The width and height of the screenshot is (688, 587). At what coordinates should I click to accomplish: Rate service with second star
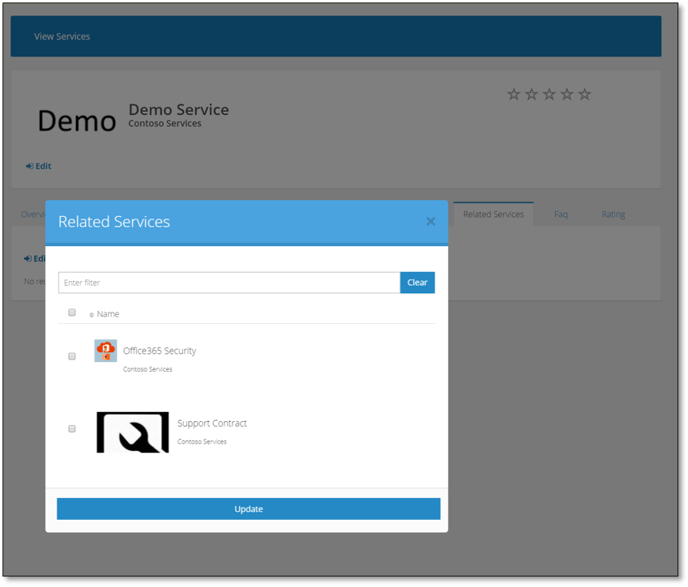pyautogui.click(x=531, y=94)
